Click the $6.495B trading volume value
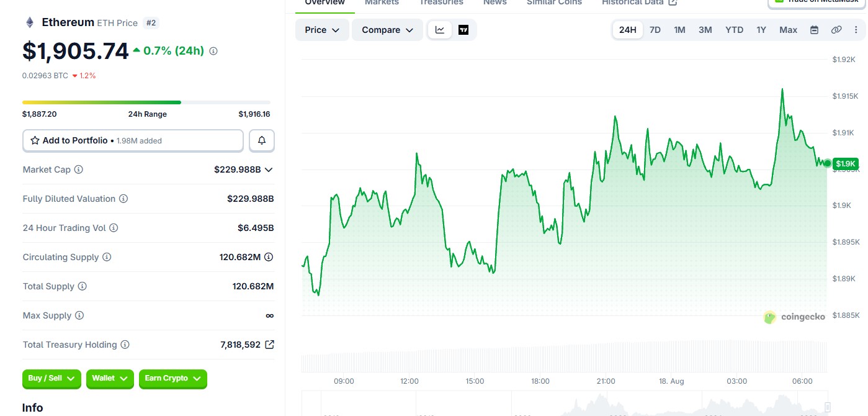The image size is (868, 416). [x=256, y=228]
